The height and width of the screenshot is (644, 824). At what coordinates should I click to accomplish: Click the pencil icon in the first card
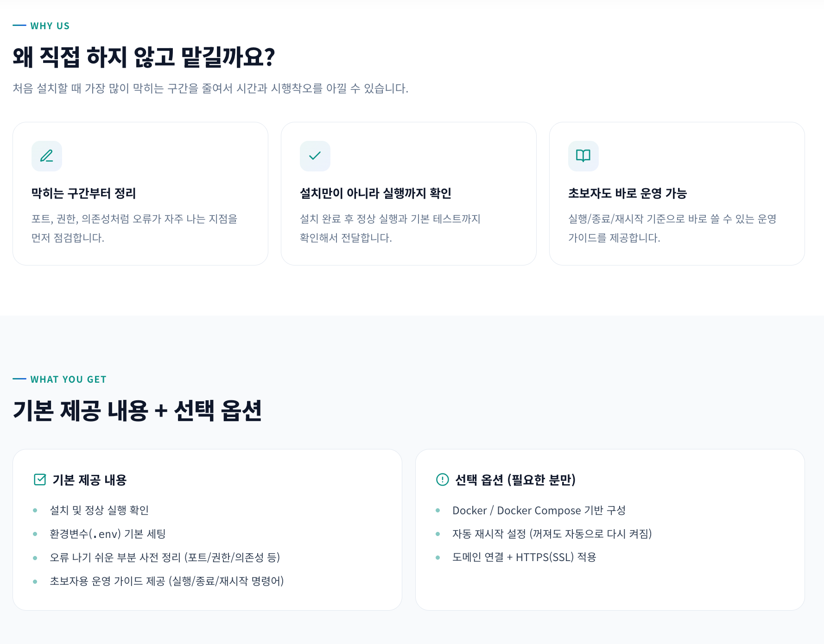click(x=46, y=156)
